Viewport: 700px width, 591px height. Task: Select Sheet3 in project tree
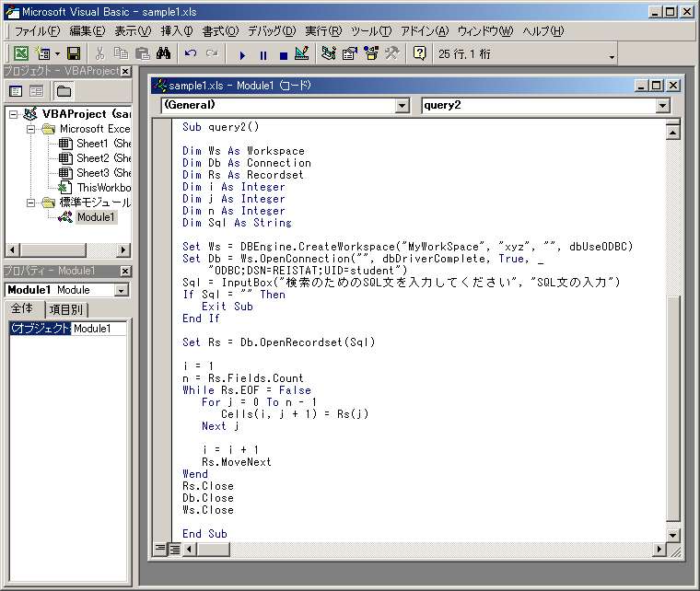[95, 173]
